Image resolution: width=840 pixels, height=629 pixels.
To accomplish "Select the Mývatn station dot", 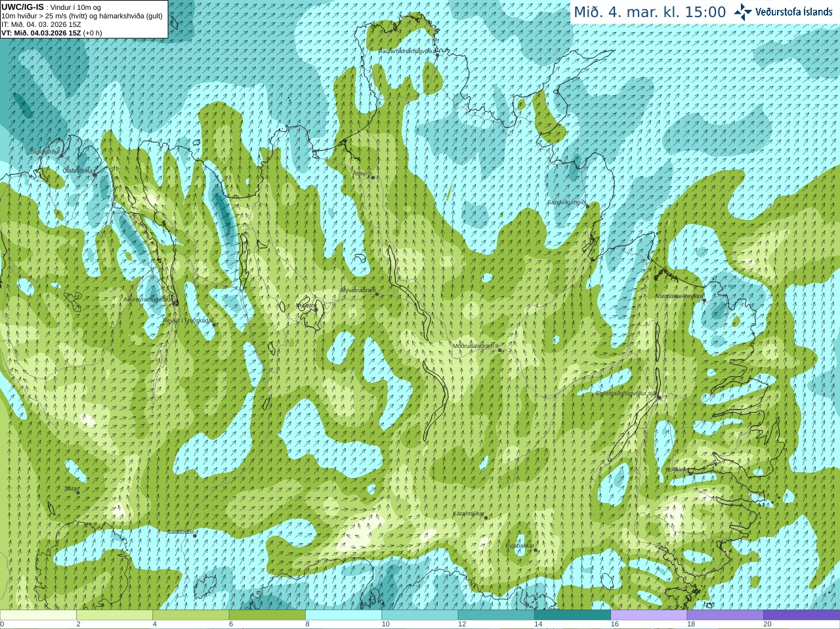I will pos(316,309).
